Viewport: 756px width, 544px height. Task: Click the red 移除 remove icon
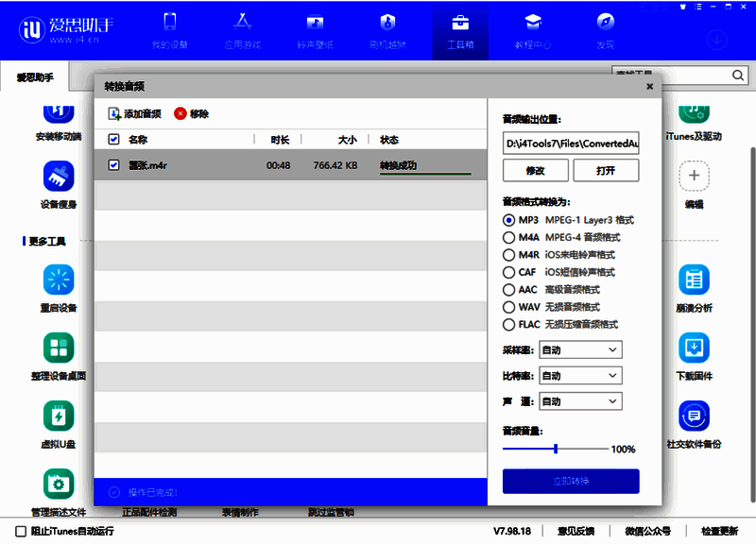(x=180, y=114)
